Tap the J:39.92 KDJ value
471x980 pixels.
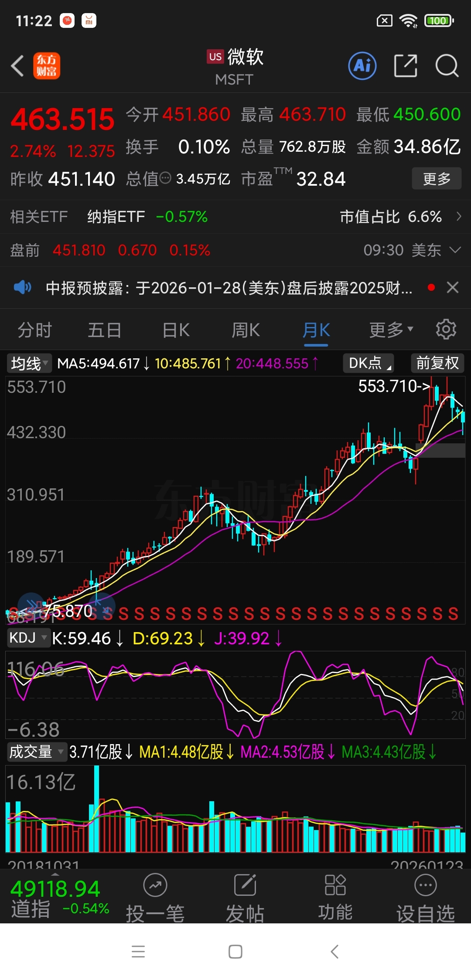pyautogui.click(x=248, y=638)
